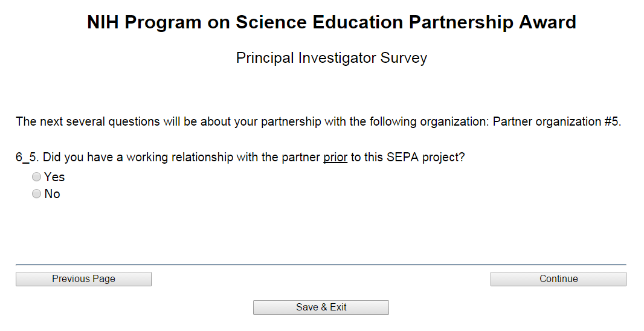This screenshot has width=644, height=331.
Task: Click the NIH Program page title heading
Action: tap(331, 22)
